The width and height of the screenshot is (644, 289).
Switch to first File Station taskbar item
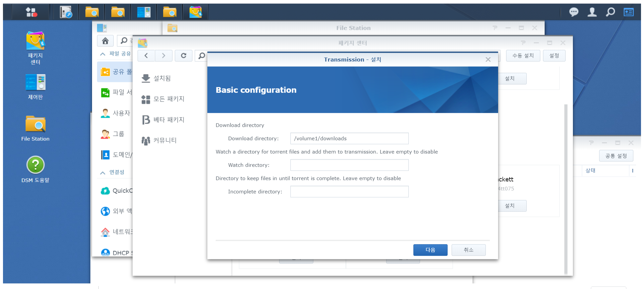coord(92,12)
